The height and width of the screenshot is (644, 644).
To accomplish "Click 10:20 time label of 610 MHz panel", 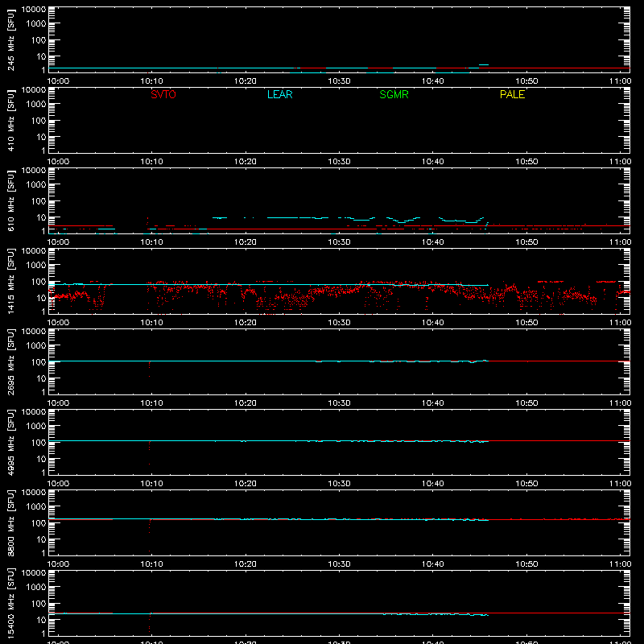I will pos(246,242).
